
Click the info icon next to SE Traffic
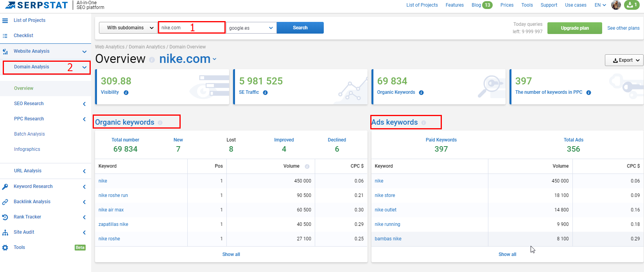(265, 93)
